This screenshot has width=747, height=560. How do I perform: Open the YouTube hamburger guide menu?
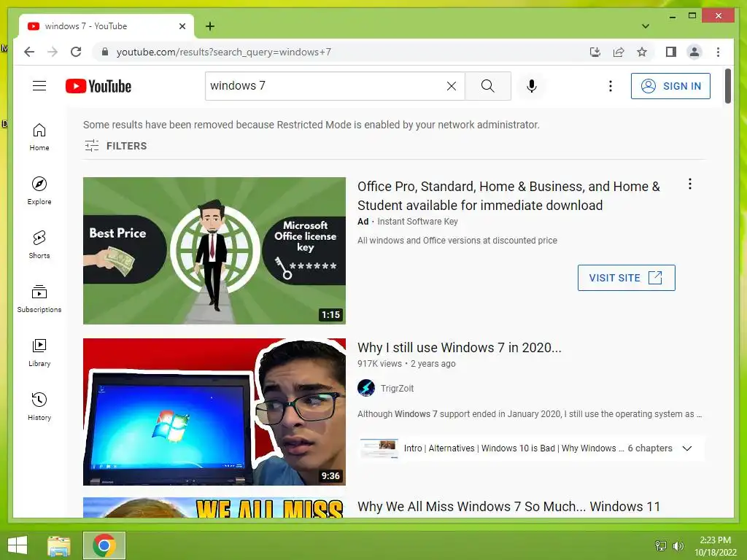click(39, 86)
